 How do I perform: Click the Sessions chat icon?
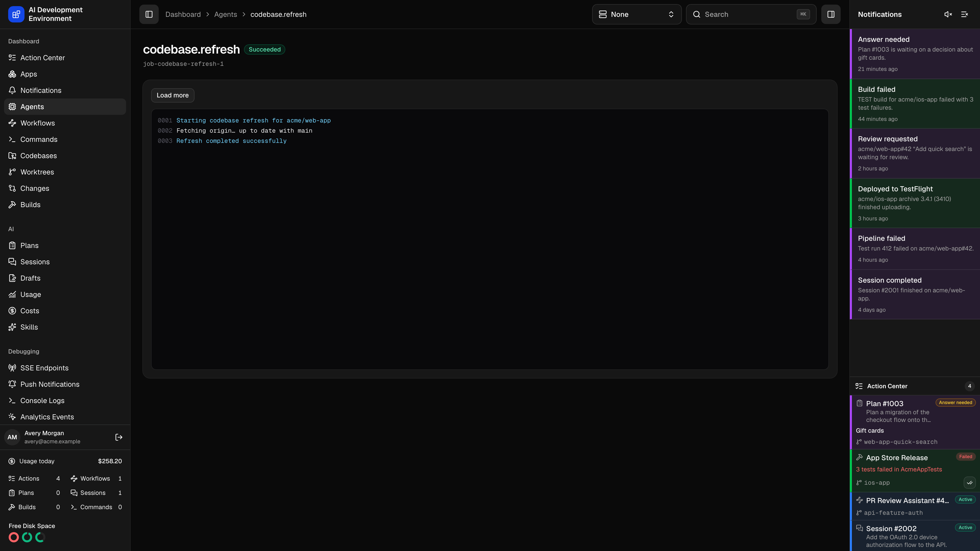click(12, 262)
